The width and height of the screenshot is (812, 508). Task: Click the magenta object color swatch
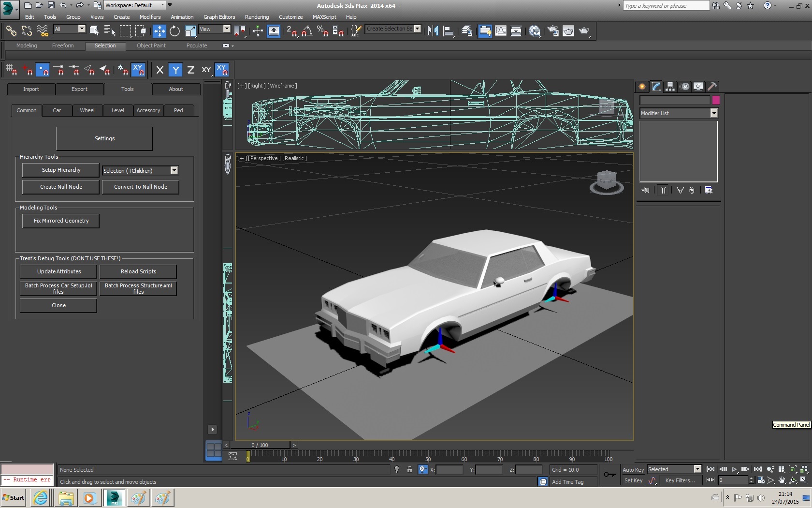[x=716, y=100]
